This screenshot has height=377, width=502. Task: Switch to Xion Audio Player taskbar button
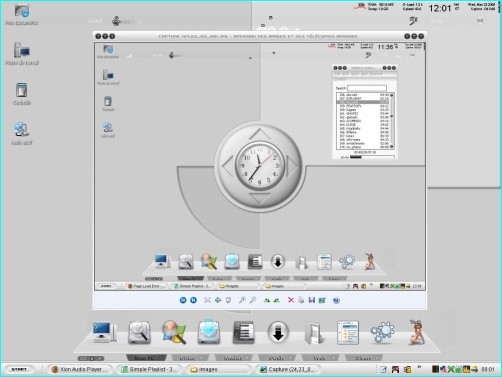[80, 369]
